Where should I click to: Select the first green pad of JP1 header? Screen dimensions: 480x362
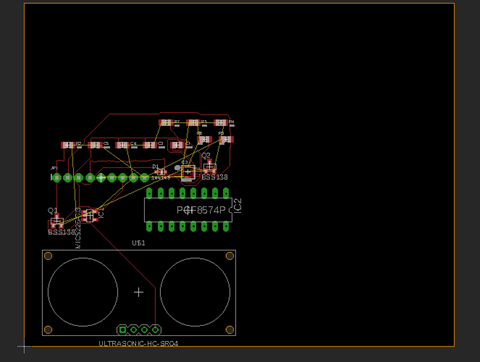[57, 178]
